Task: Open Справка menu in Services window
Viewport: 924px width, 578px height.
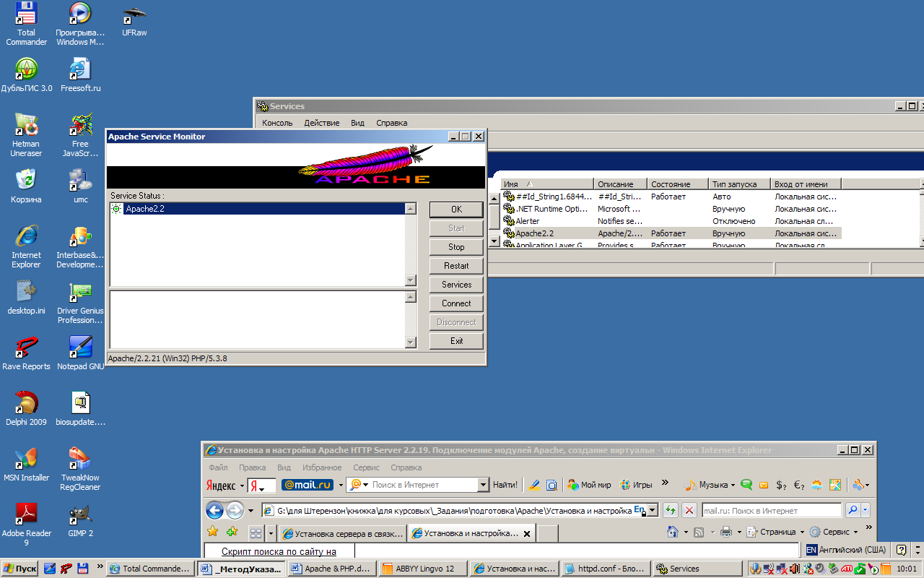Action: click(391, 123)
